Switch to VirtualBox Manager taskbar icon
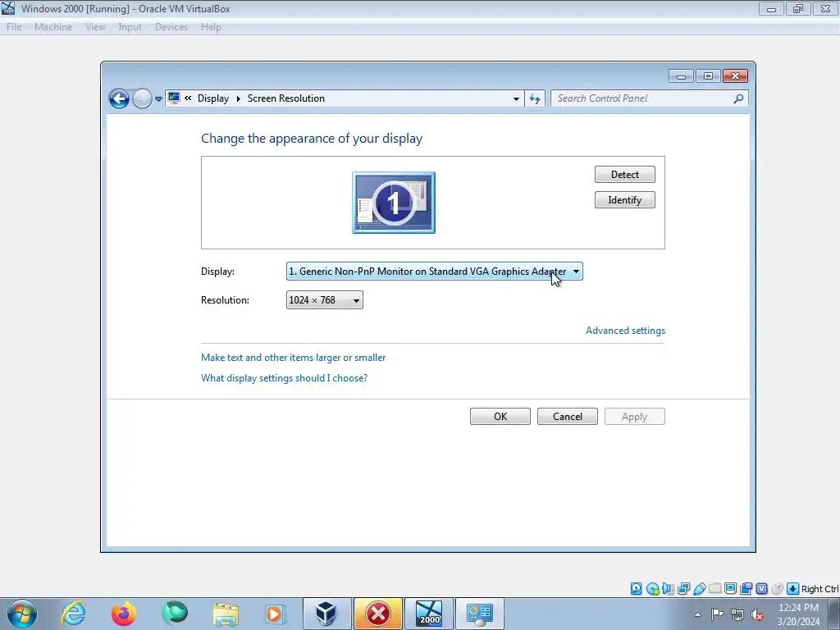This screenshot has height=630, width=840. coord(326,614)
